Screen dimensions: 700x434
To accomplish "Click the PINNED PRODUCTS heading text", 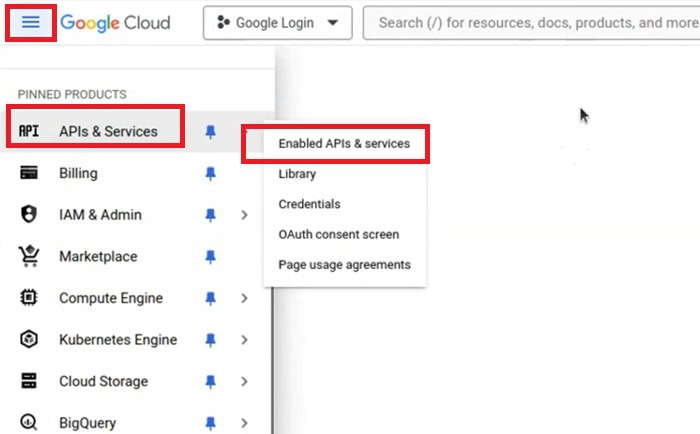I will point(72,94).
